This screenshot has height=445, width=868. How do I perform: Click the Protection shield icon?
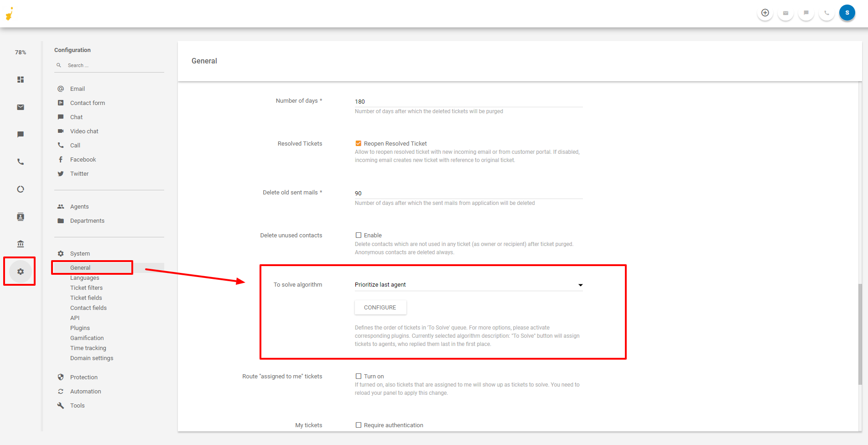[x=61, y=377]
